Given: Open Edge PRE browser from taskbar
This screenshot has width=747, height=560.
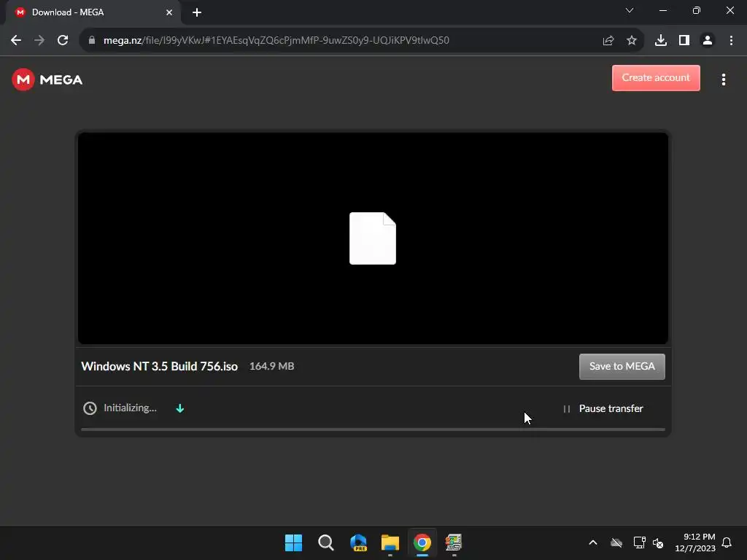Looking at the screenshot, I should point(358,542).
